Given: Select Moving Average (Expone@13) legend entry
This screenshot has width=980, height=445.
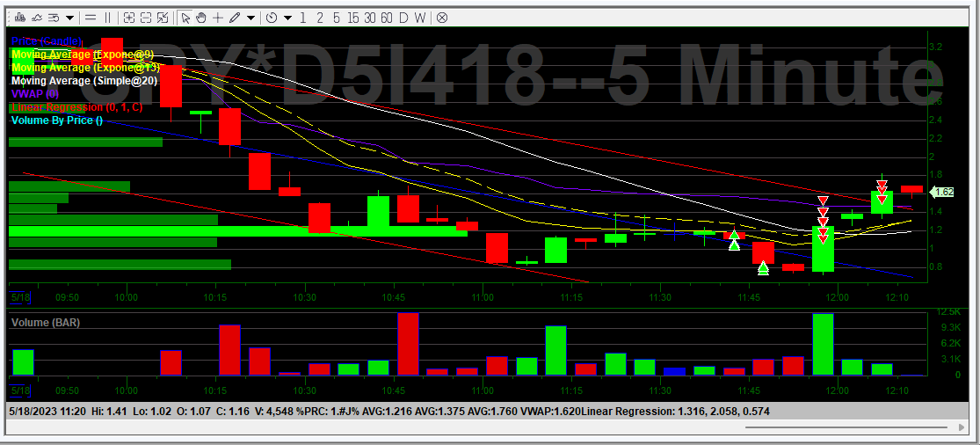Looking at the screenshot, I should click(x=85, y=68).
